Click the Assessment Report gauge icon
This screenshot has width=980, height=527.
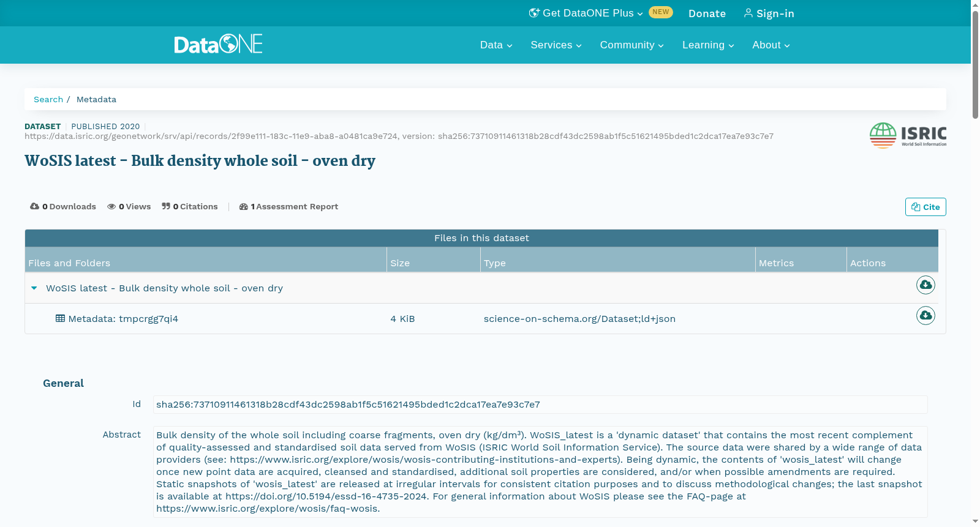pos(244,207)
